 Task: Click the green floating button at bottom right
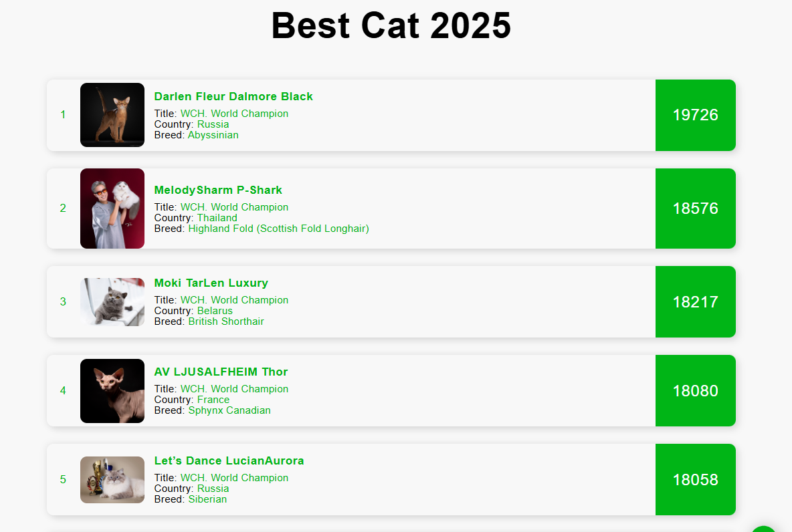point(764,529)
